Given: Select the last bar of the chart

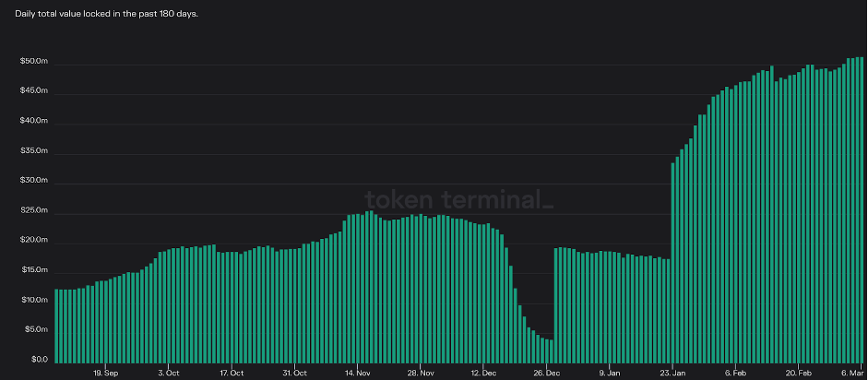Looking at the screenshot, I should (x=862, y=209).
